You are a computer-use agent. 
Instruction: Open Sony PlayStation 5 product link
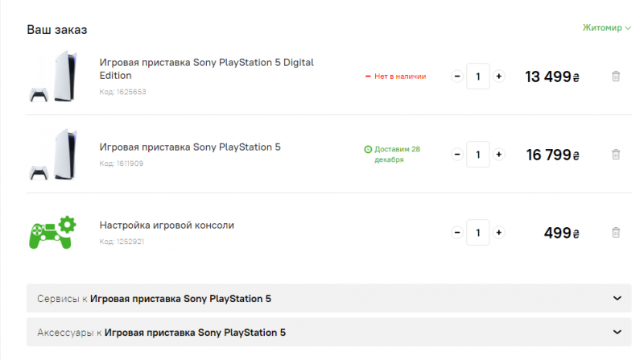[190, 147]
